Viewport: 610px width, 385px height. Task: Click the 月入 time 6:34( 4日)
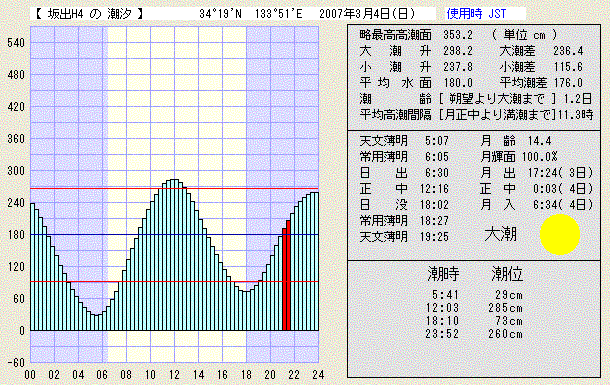click(563, 205)
